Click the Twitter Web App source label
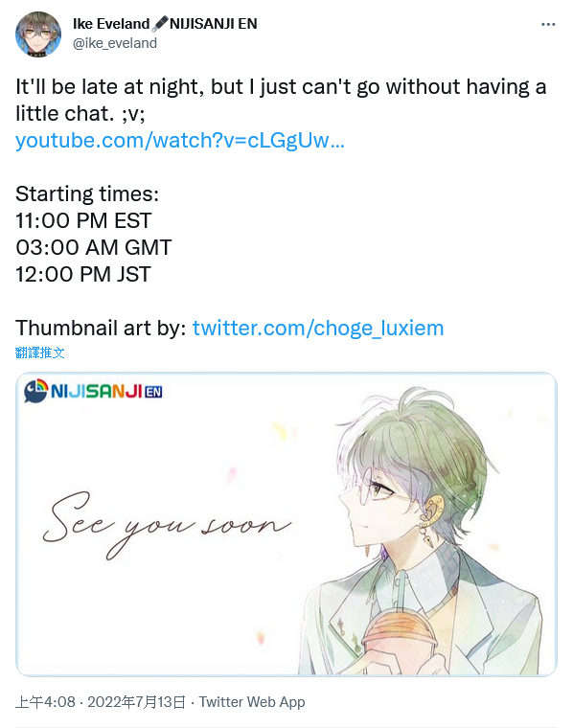Image resolution: width=573 pixels, height=728 pixels. point(252,701)
